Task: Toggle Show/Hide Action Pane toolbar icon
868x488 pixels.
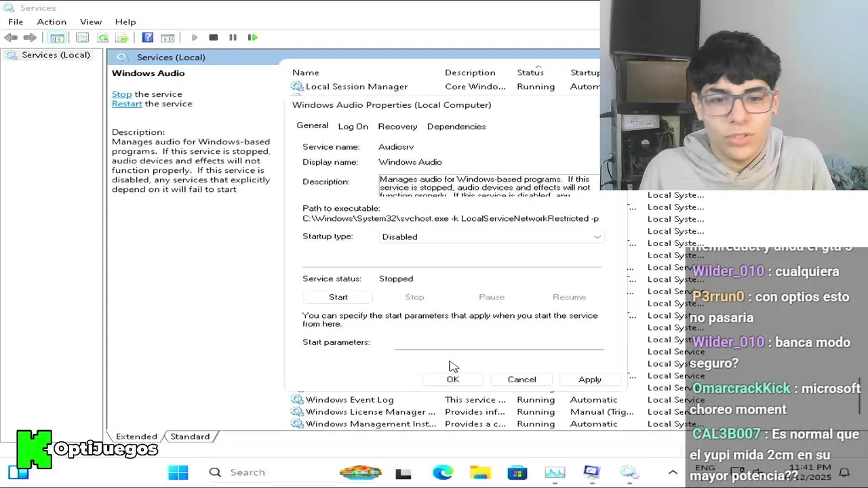Action: tap(167, 37)
